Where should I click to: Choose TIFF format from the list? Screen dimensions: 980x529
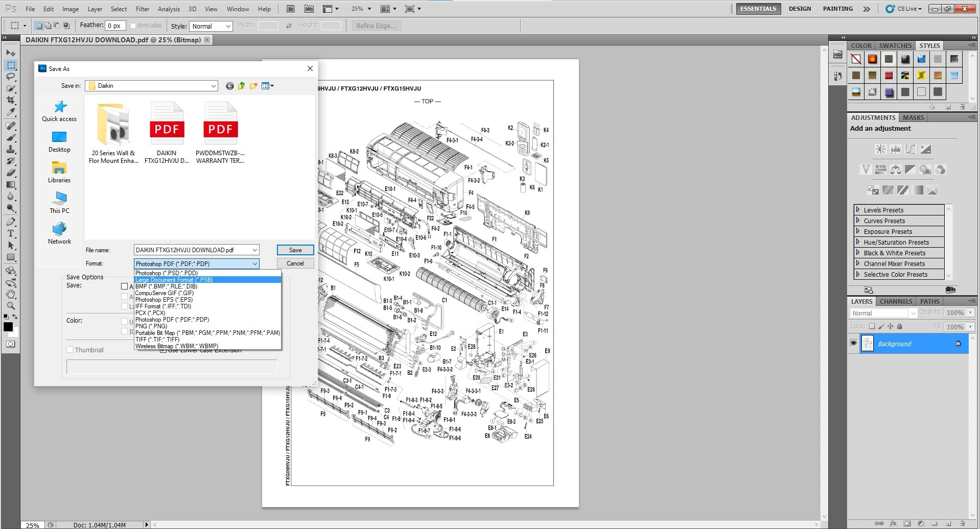point(157,340)
